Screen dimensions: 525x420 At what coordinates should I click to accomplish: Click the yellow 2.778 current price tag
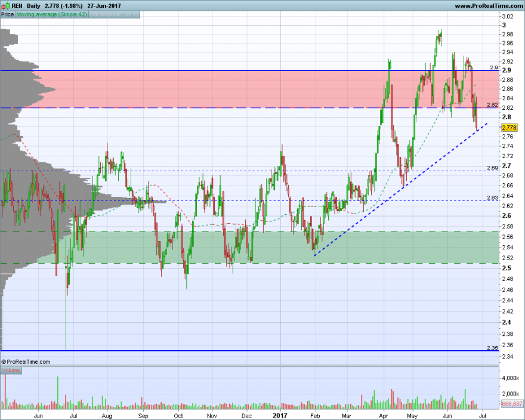pyautogui.click(x=509, y=128)
